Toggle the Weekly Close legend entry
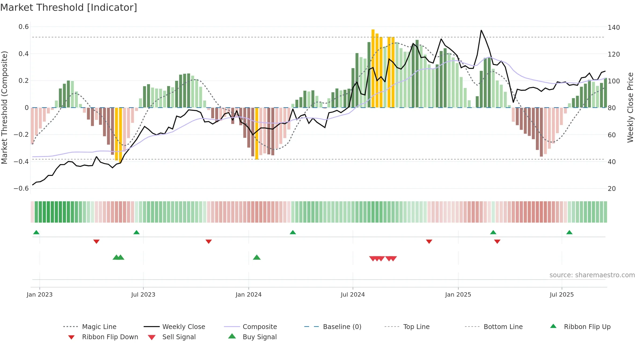 (x=174, y=327)
